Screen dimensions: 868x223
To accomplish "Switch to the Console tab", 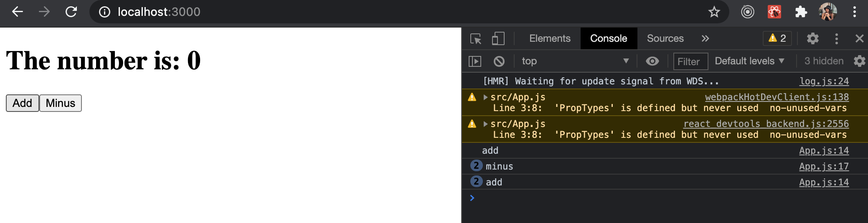I will click(x=609, y=38).
